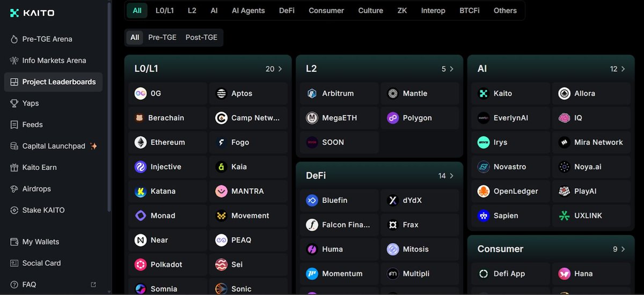This screenshot has width=644, height=295.
Task: Click the Bluefin blue logo
Action: coord(312,201)
